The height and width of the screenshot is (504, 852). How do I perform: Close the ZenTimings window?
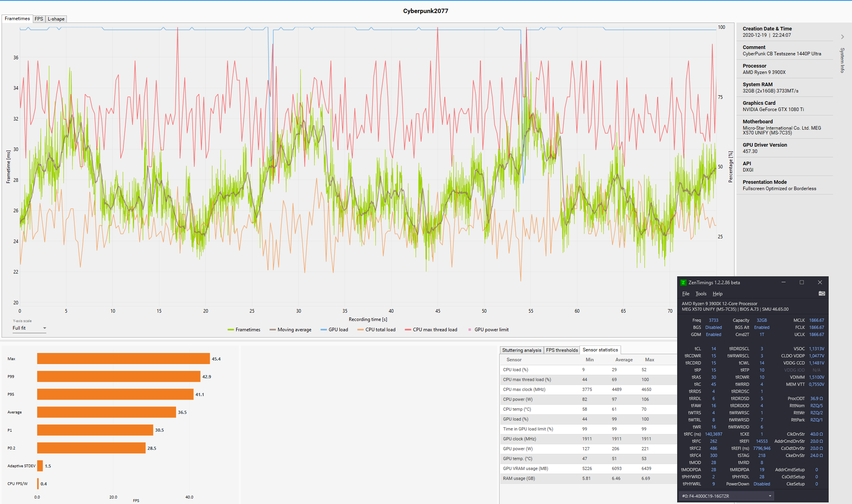pos(820,282)
